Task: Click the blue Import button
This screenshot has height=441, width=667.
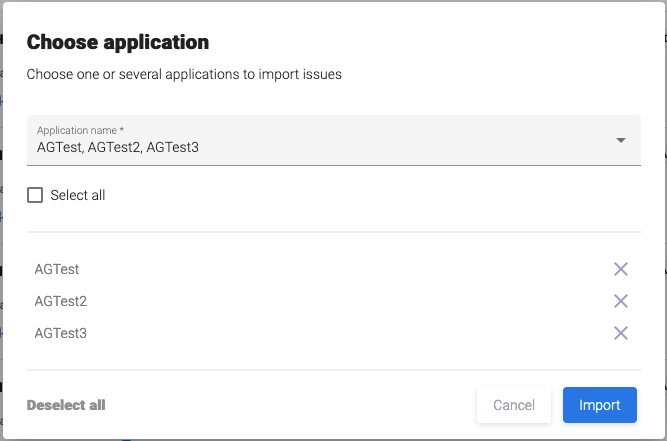Action: point(600,405)
